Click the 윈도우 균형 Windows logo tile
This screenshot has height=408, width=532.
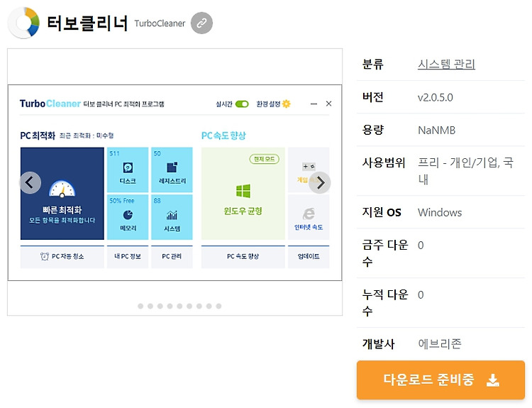tap(243, 194)
